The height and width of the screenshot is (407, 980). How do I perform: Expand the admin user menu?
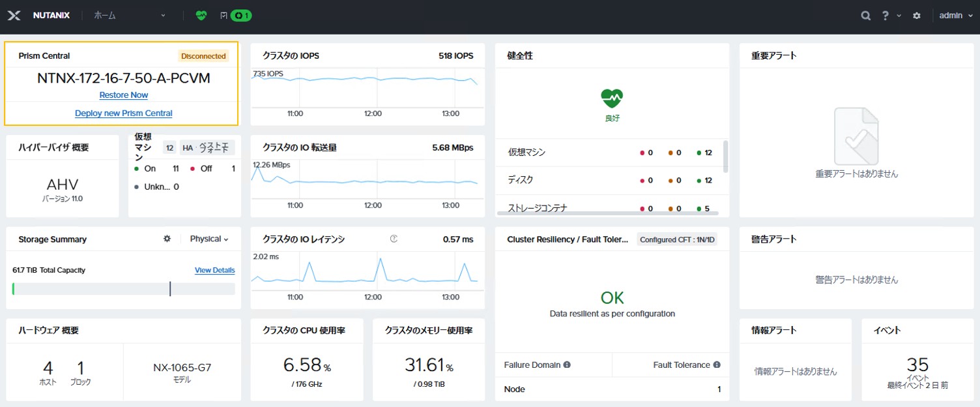(955, 15)
